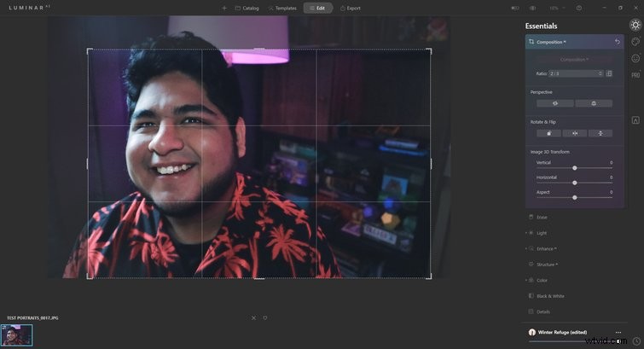Flip the image horizontally
This screenshot has height=349, width=644.
pyautogui.click(x=575, y=133)
